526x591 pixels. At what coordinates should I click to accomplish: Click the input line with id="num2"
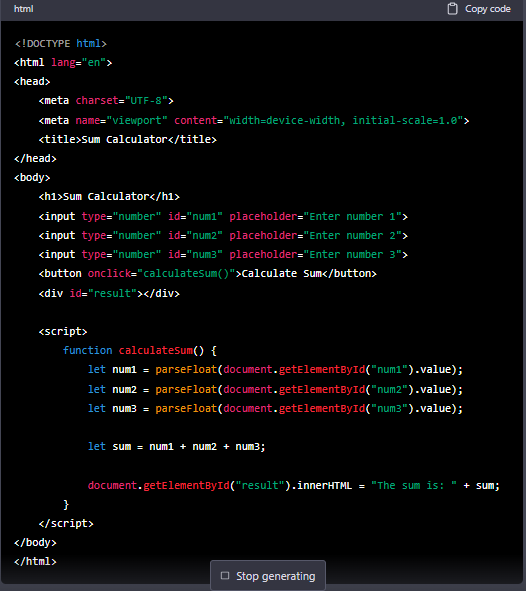pyautogui.click(x=223, y=236)
